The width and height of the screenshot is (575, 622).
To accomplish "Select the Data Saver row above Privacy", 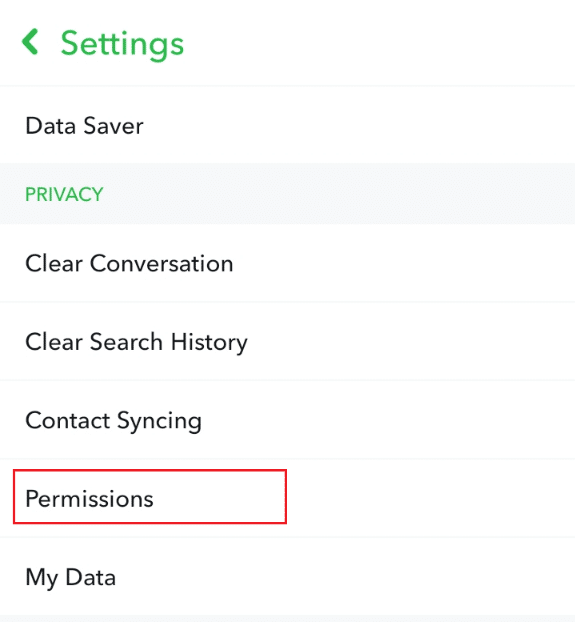I will tap(288, 125).
